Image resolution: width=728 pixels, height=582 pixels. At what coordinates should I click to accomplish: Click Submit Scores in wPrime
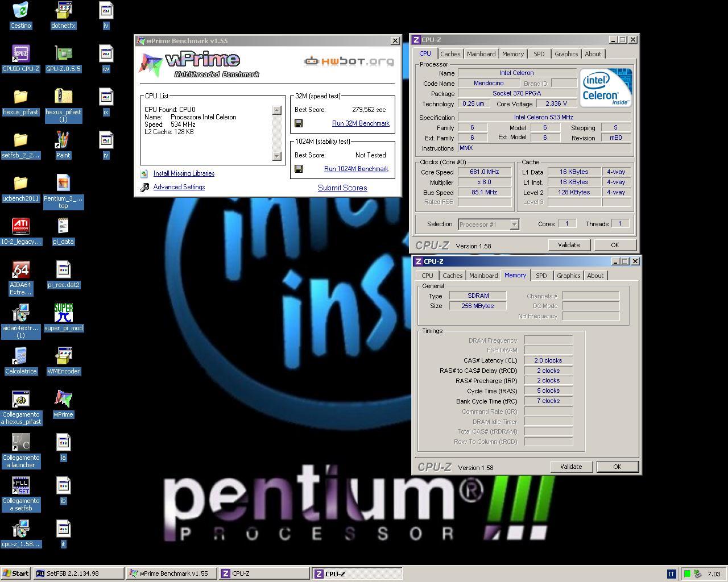[342, 188]
